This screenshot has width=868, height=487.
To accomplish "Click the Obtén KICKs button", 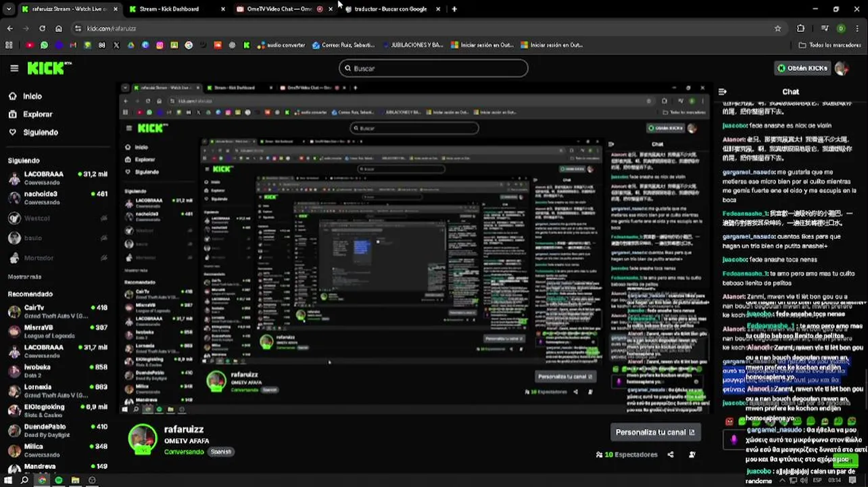I will [802, 68].
